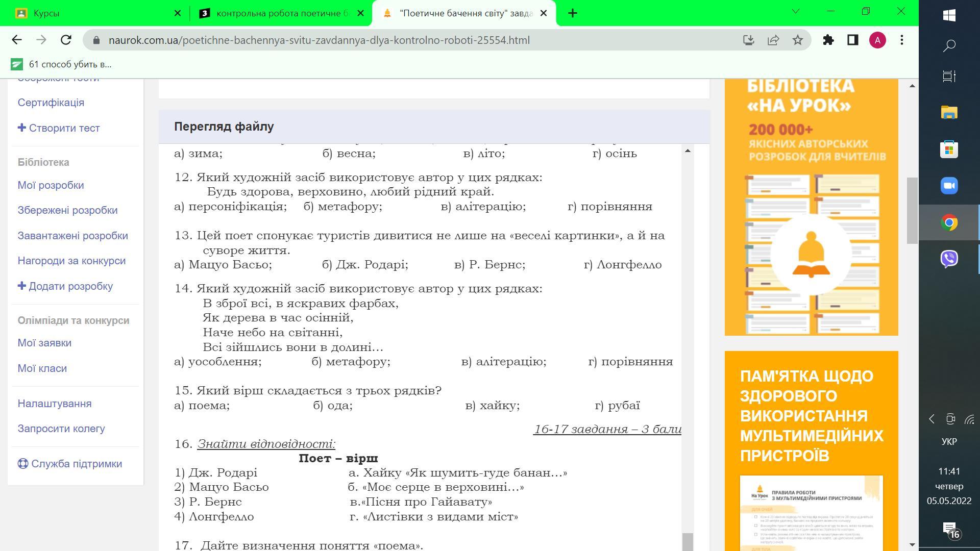
Task: Open the Chrome extensions puzzle icon
Action: coord(828,40)
